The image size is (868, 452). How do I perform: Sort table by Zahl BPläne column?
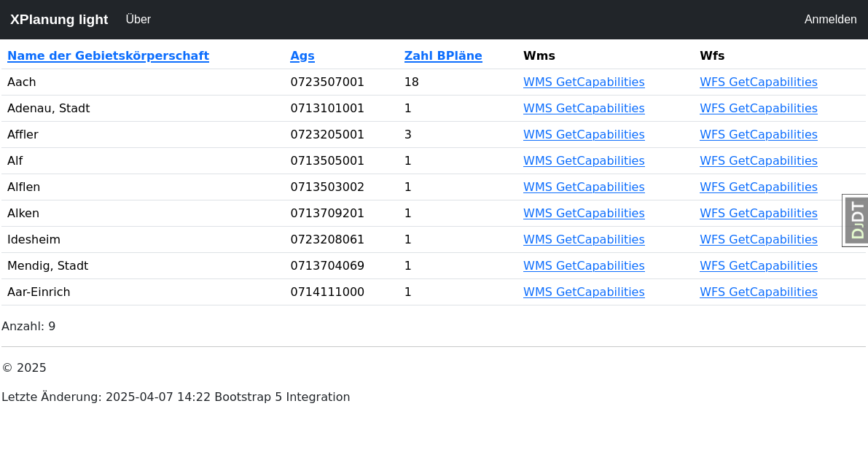click(x=443, y=56)
